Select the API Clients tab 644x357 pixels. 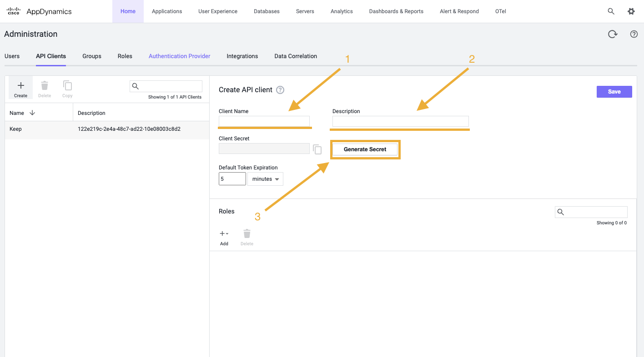pos(51,56)
